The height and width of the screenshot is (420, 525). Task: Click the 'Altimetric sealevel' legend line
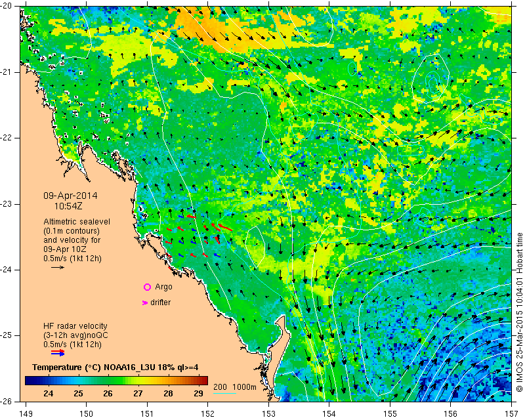77,222
